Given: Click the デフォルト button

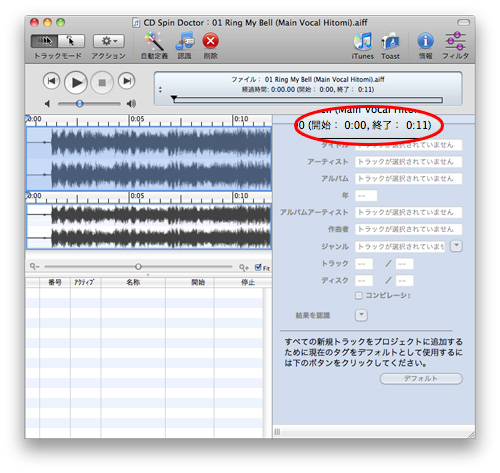Looking at the screenshot, I should [421, 379].
